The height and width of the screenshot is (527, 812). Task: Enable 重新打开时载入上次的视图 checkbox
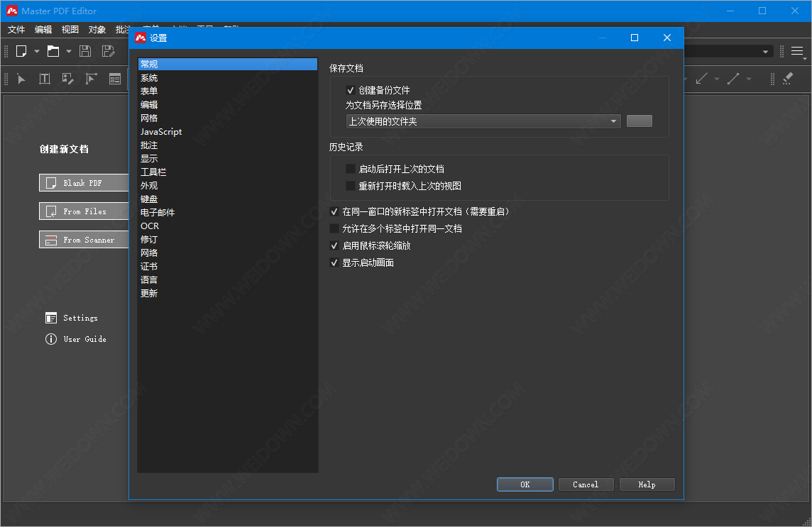pyautogui.click(x=351, y=186)
